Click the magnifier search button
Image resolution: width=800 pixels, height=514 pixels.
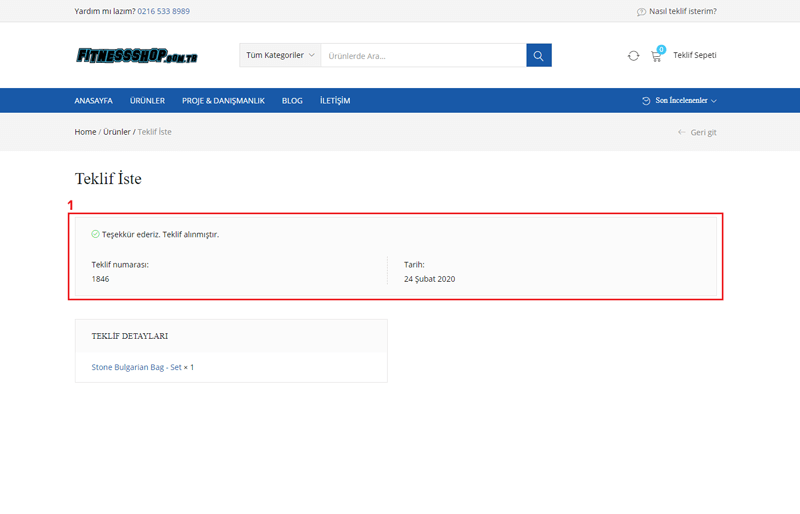538,56
